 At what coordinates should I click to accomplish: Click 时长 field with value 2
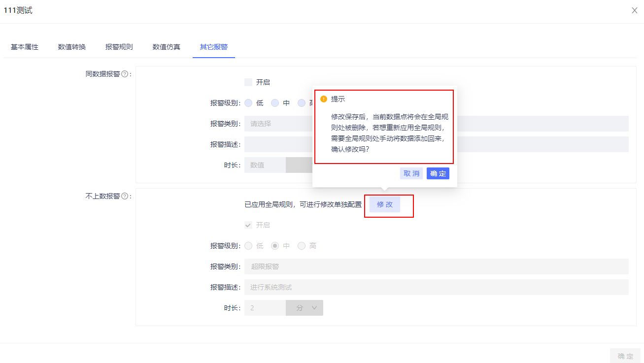click(x=265, y=308)
